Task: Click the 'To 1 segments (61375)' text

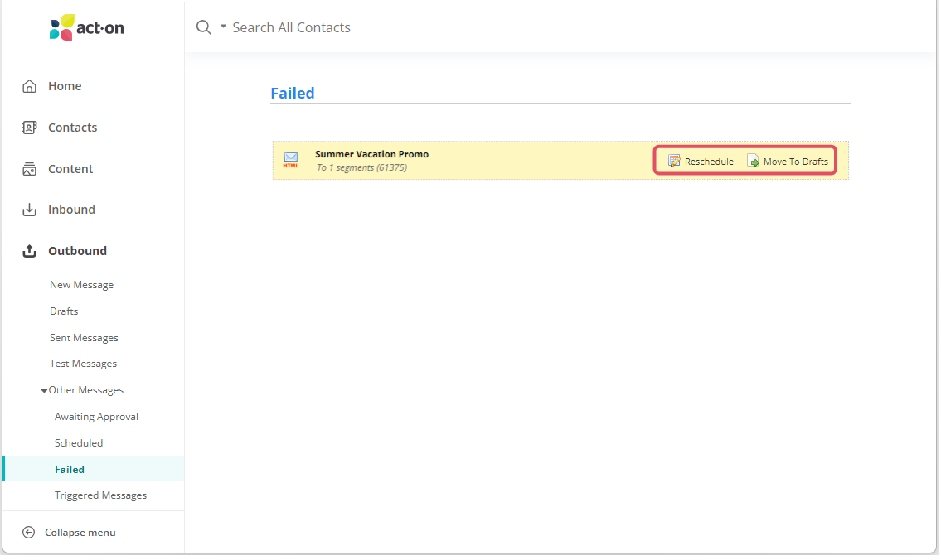Action: pos(361,168)
